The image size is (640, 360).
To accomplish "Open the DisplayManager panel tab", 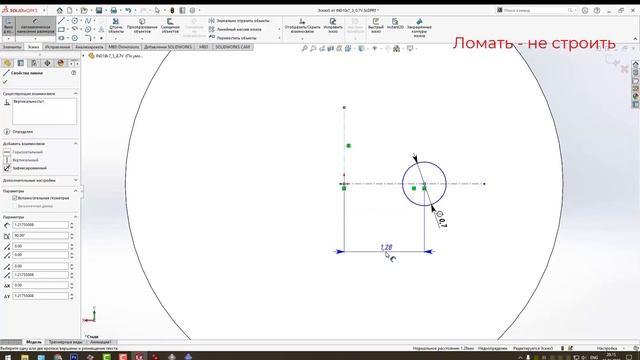I will (x=60, y=63).
